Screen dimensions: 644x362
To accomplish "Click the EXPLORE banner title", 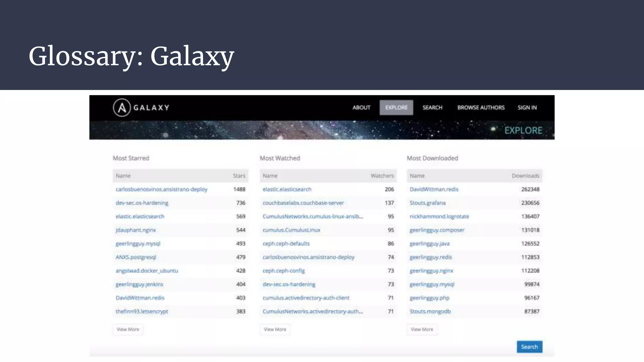I will click(523, 130).
